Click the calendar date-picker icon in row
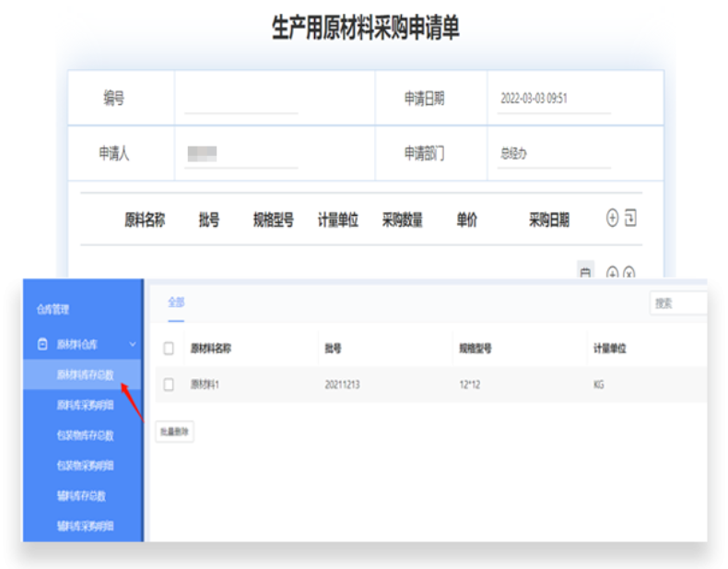 (585, 271)
